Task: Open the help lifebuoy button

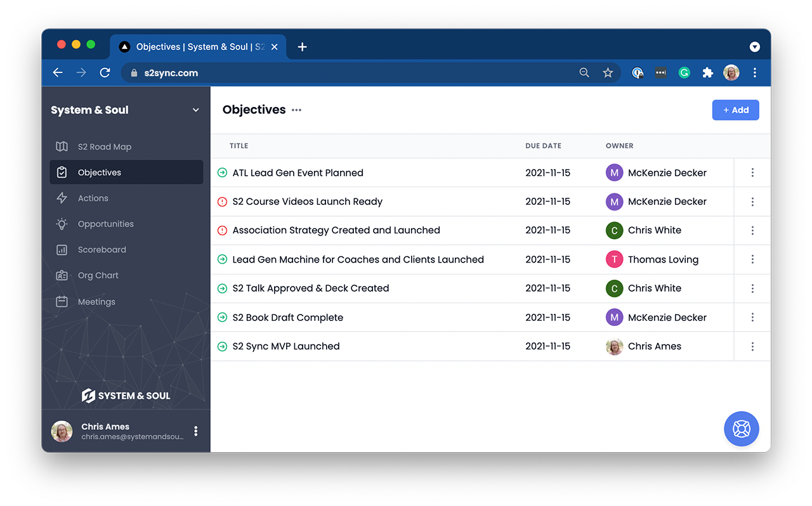Action: pos(742,429)
